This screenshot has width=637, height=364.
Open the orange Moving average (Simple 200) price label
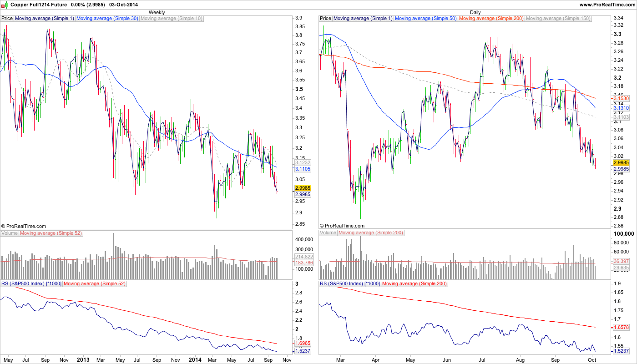(491, 19)
